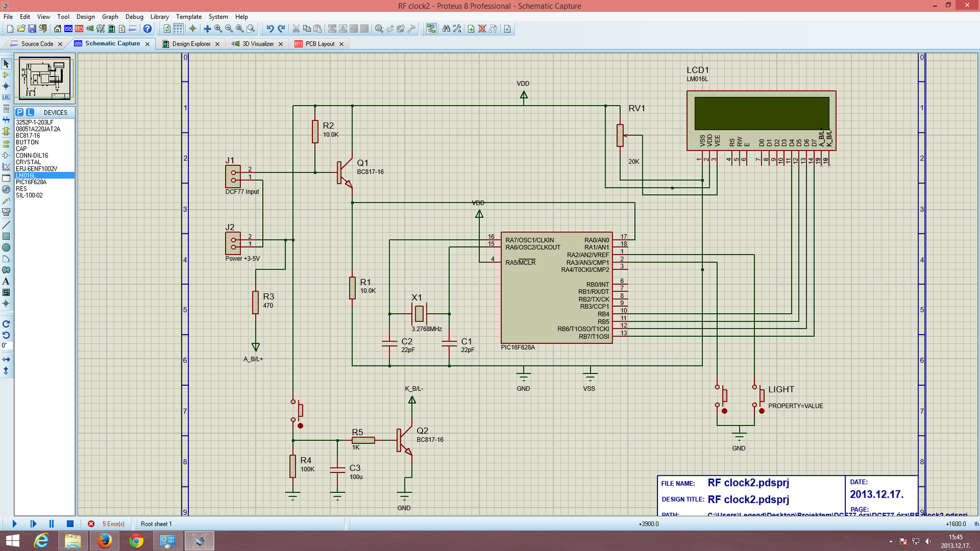Start the simulation with Play
This screenshot has width=980, height=551.
point(15,524)
